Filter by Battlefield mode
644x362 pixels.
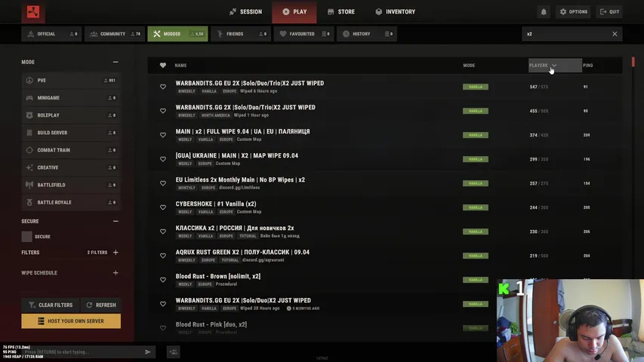click(71, 185)
